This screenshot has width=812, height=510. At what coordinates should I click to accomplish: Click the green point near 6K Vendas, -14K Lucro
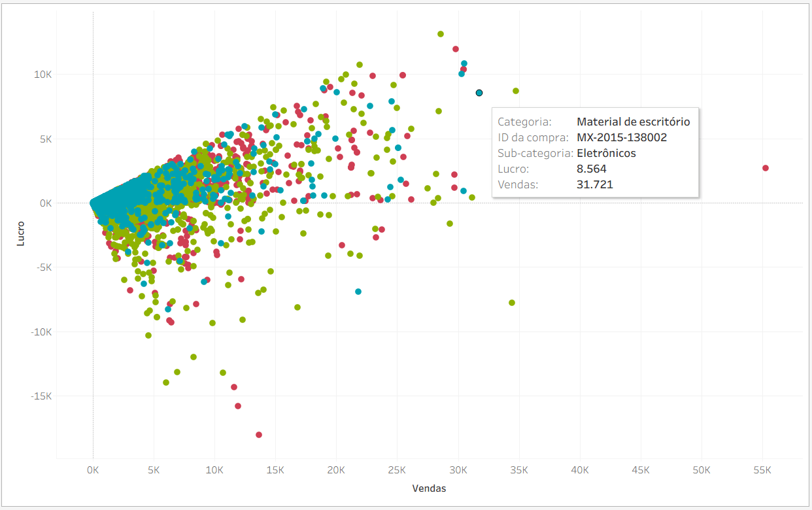(x=166, y=382)
